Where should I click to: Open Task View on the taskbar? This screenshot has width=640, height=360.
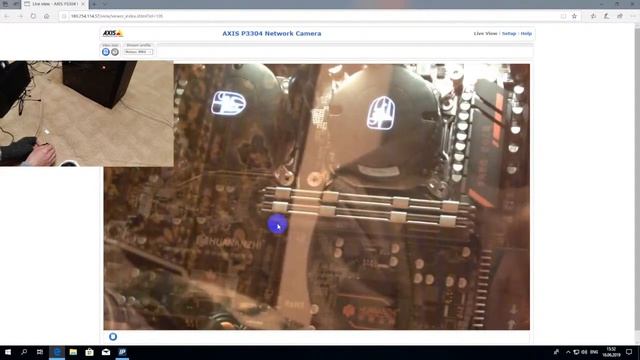(40, 352)
